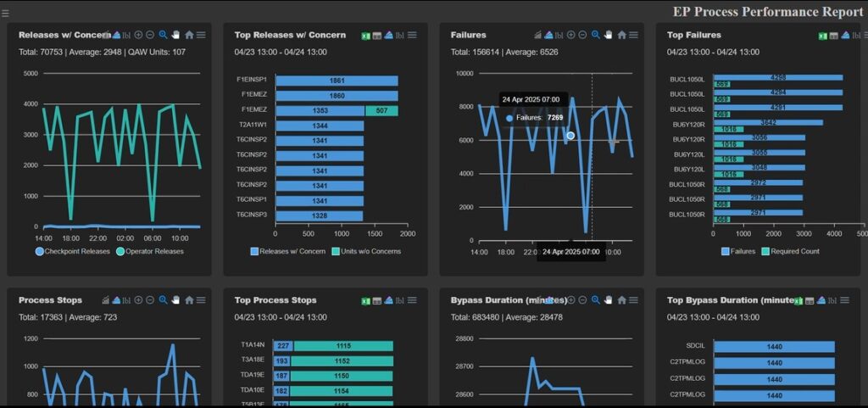The width and height of the screenshot is (868, 408).
Task: Toggle data labels in Top Releases w/ Concern panel
Action: point(400,35)
